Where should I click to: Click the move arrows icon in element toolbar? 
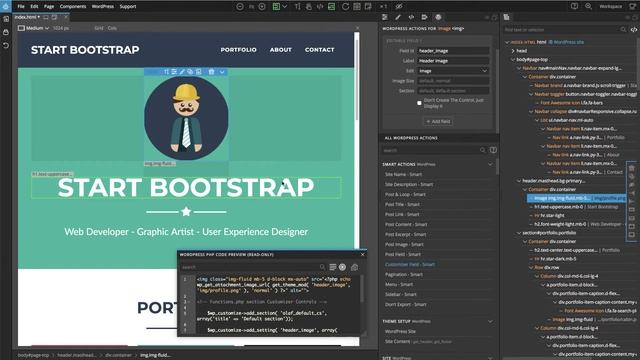(x=166, y=72)
